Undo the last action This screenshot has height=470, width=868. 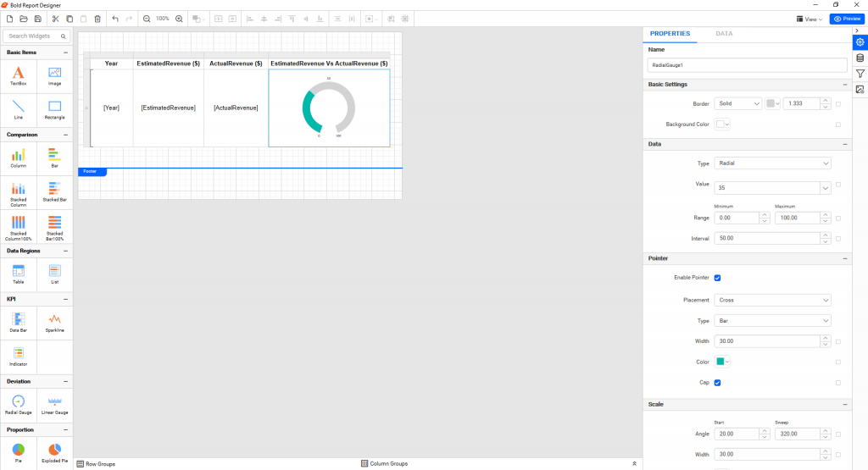(115, 19)
